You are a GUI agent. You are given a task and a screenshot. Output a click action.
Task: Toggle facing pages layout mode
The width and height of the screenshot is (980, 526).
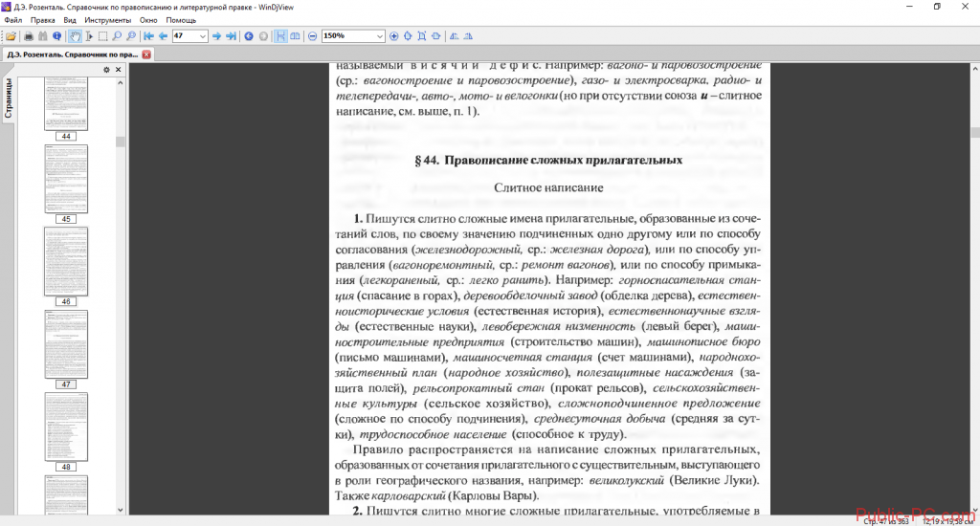[x=295, y=36]
